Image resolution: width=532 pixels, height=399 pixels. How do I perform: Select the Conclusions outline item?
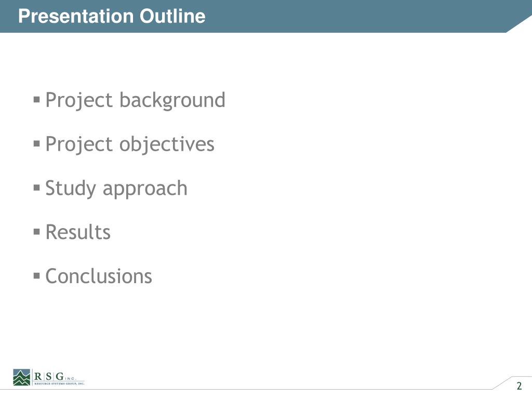[x=99, y=276]
